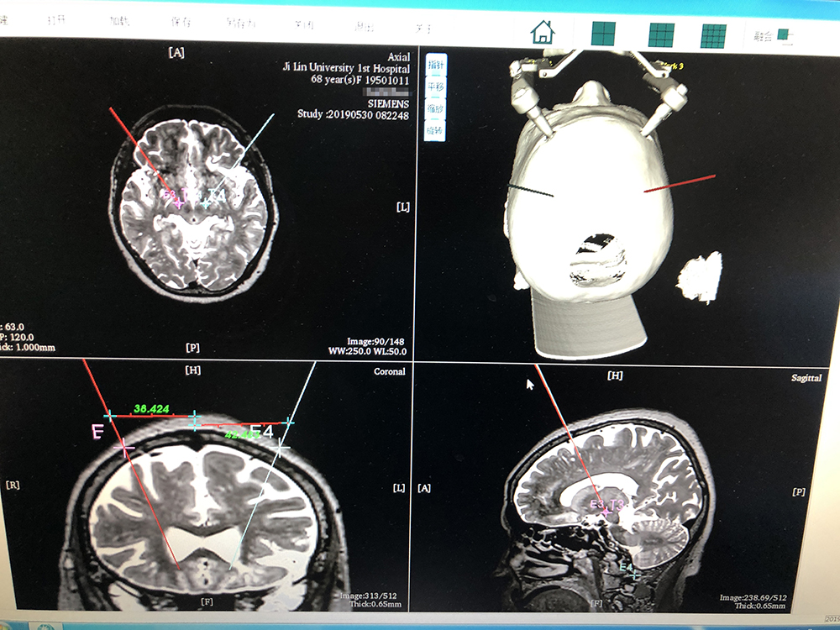Click the 加载 load menu item
Screen dimensions: 840x630
click(120, 23)
